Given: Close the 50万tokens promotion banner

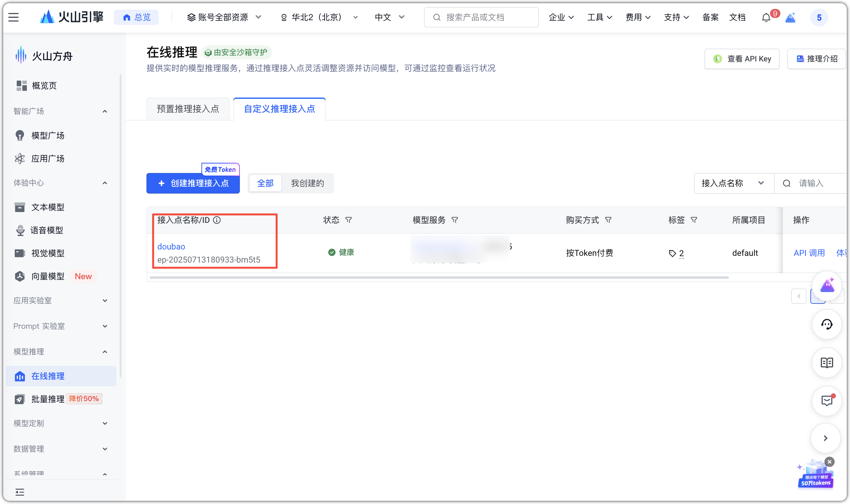Looking at the screenshot, I should tap(830, 461).
